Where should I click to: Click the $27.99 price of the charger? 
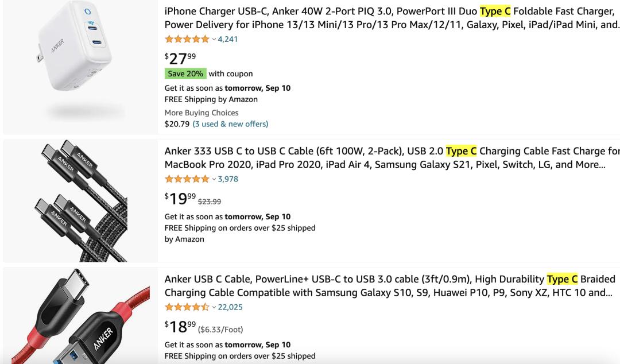click(x=180, y=58)
